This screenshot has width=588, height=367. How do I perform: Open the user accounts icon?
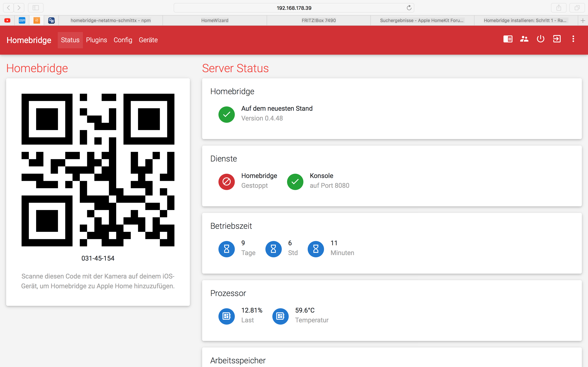coord(524,39)
